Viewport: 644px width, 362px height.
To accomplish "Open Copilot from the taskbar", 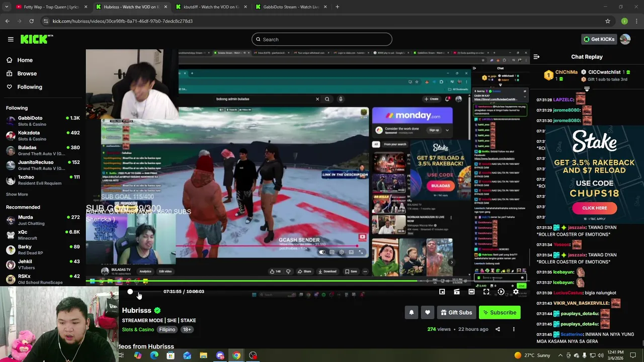I will [x=138, y=355].
